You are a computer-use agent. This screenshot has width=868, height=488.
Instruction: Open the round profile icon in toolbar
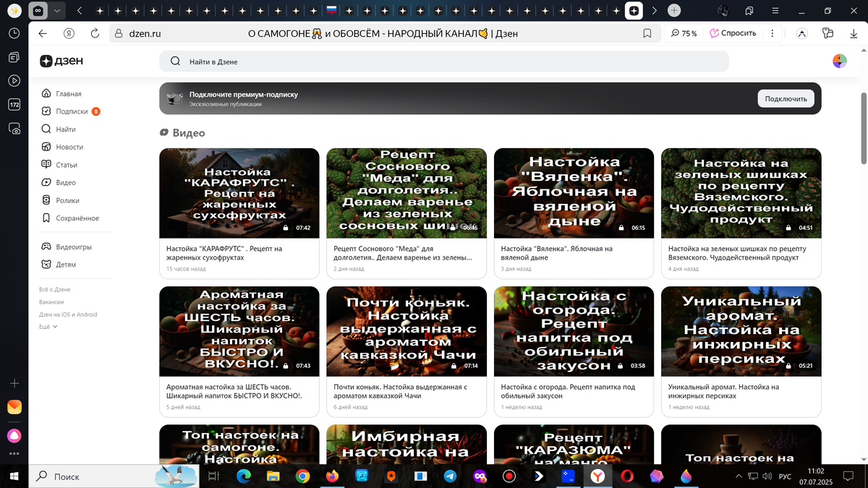802,33
